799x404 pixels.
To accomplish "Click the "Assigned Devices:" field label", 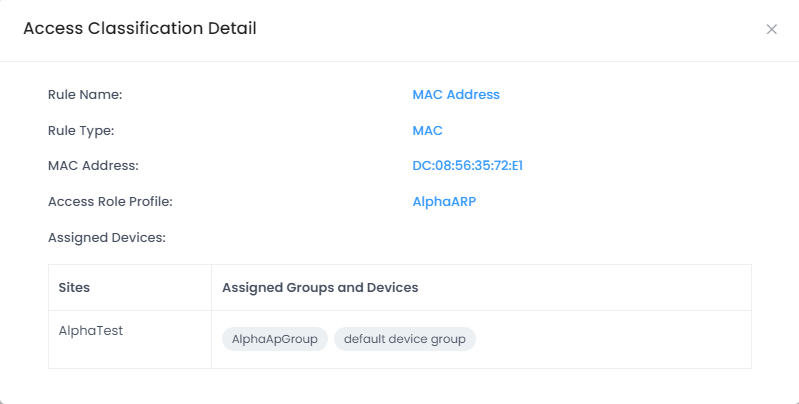I will click(106, 238).
